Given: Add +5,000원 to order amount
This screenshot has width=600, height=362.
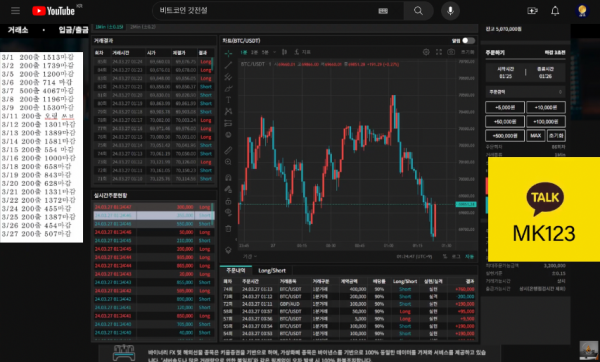Looking at the screenshot, I should pyautogui.click(x=505, y=108).
